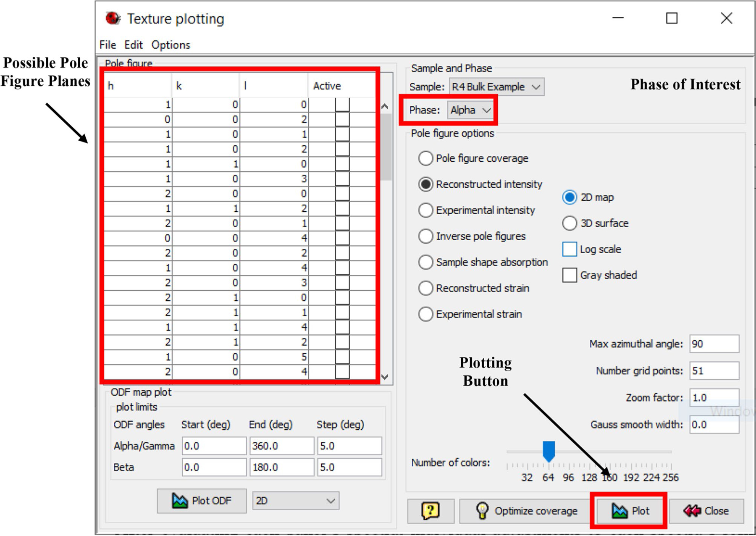
Task: Click the Alpha/Gamma Start degree field
Action: (214, 446)
